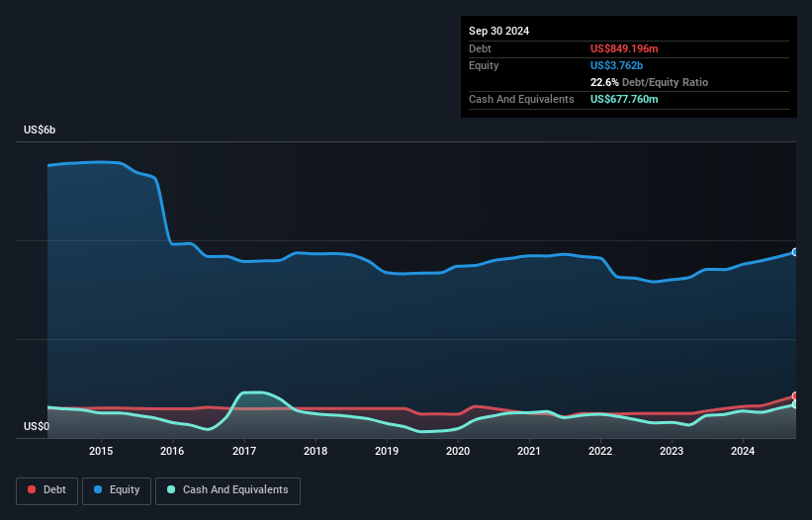Image resolution: width=812 pixels, height=520 pixels.
Task: Click the 2020 x-axis label
Action: click(x=458, y=451)
